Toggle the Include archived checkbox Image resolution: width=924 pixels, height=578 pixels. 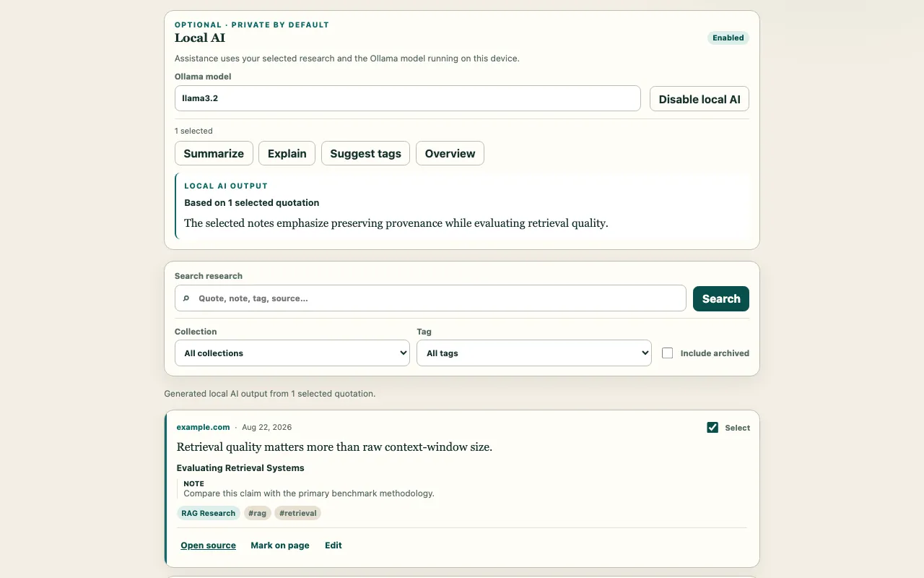[x=668, y=353]
